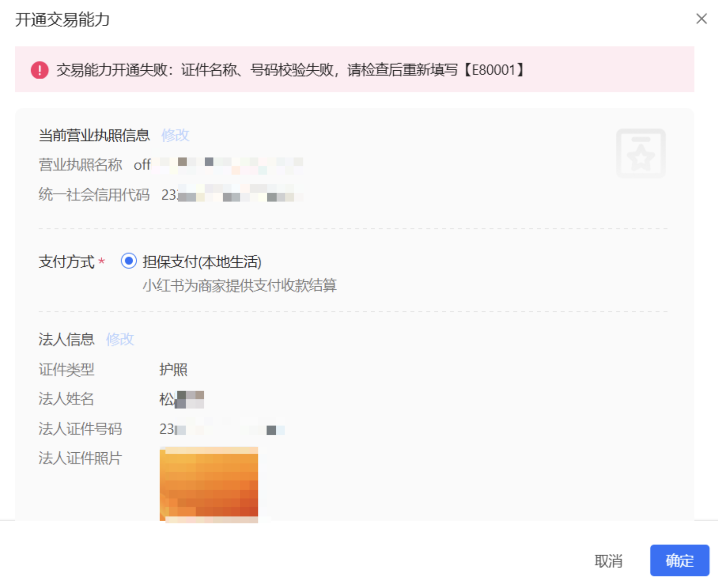Confirm with the blue 确定 button

point(679,560)
